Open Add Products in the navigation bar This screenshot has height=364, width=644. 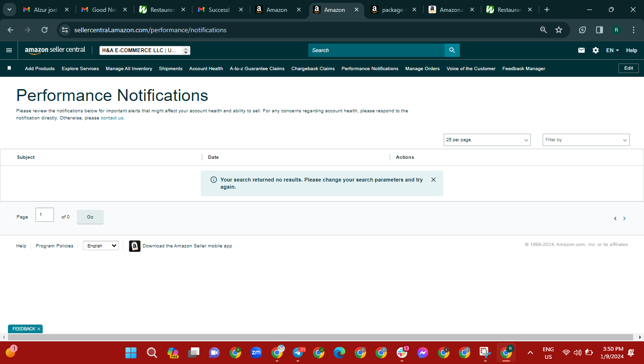click(x=40, y=69)
